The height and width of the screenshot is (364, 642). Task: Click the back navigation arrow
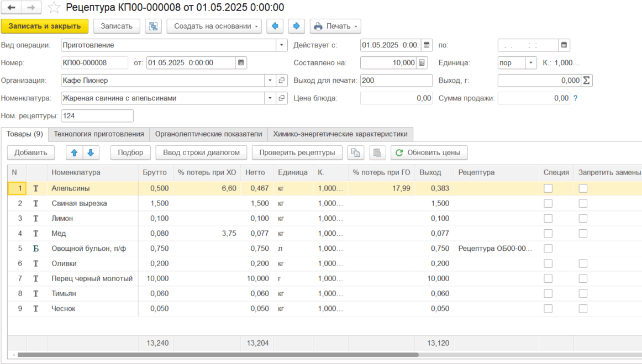point(11,8)
